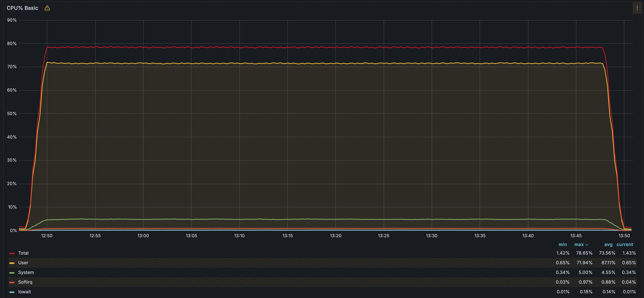Screen dimensions: 644x298
Task: Click the blue color indicator for Iowait series
Action: pyautogui.click(x=12, y=292)
